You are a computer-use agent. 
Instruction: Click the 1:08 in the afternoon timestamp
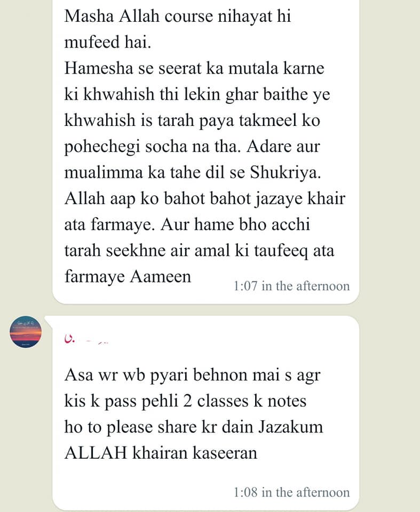coord(291,492)
